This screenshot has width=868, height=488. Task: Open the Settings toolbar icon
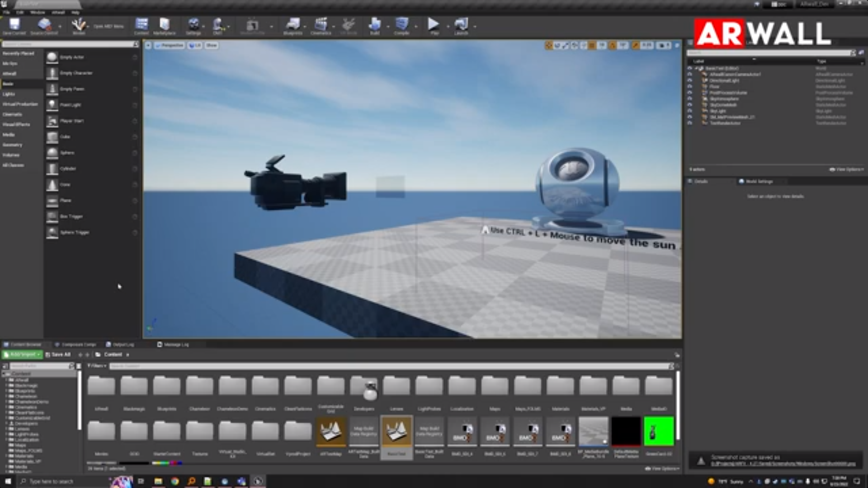pyautogui.click(x=194, y=25)
